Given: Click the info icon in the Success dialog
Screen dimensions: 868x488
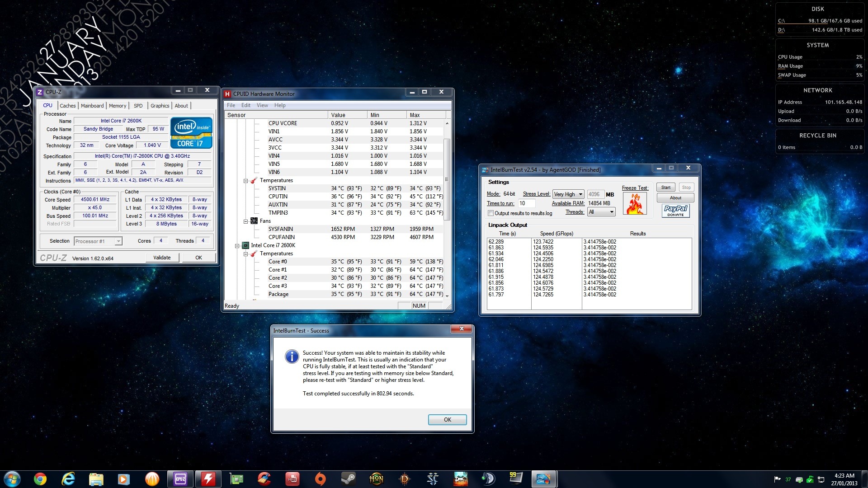Looking at the screenshot, I should click(292, 357).
